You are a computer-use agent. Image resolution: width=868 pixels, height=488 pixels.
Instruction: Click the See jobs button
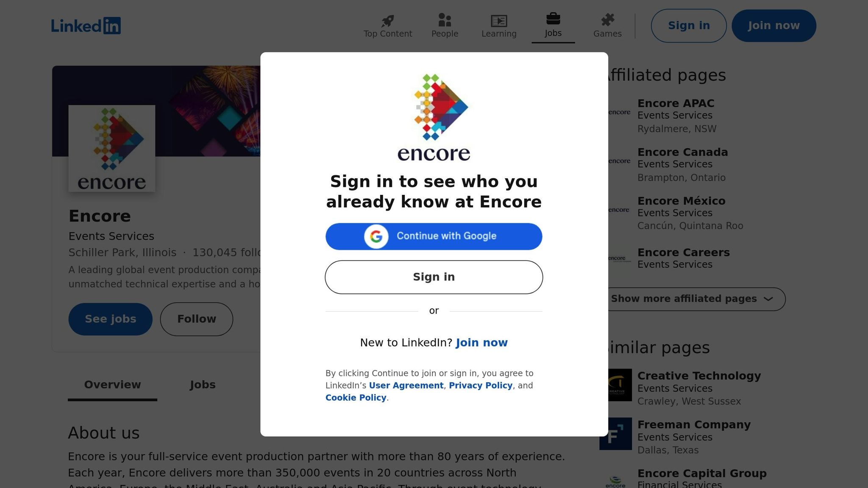point(110,319)
